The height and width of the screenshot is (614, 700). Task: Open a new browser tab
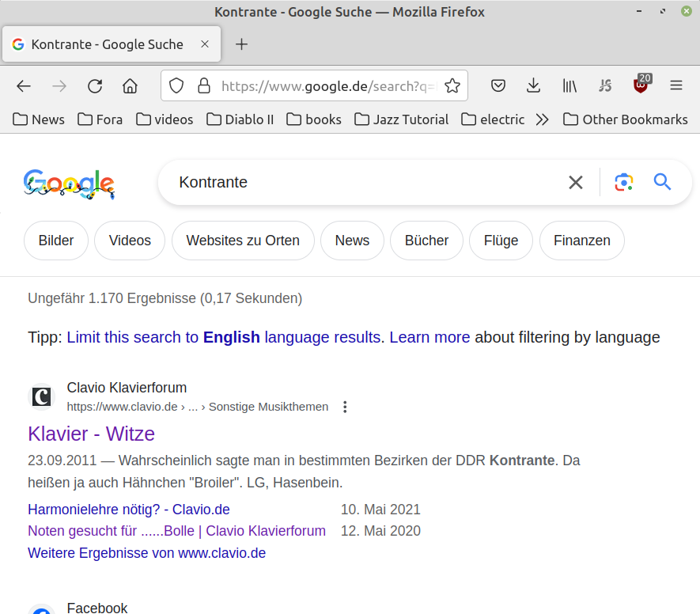click(241, 44)
